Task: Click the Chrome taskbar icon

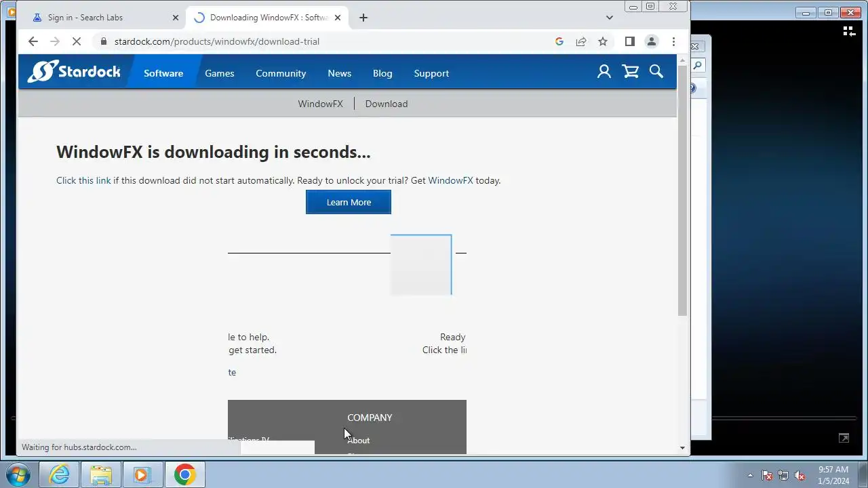Action: click(184, 474)
